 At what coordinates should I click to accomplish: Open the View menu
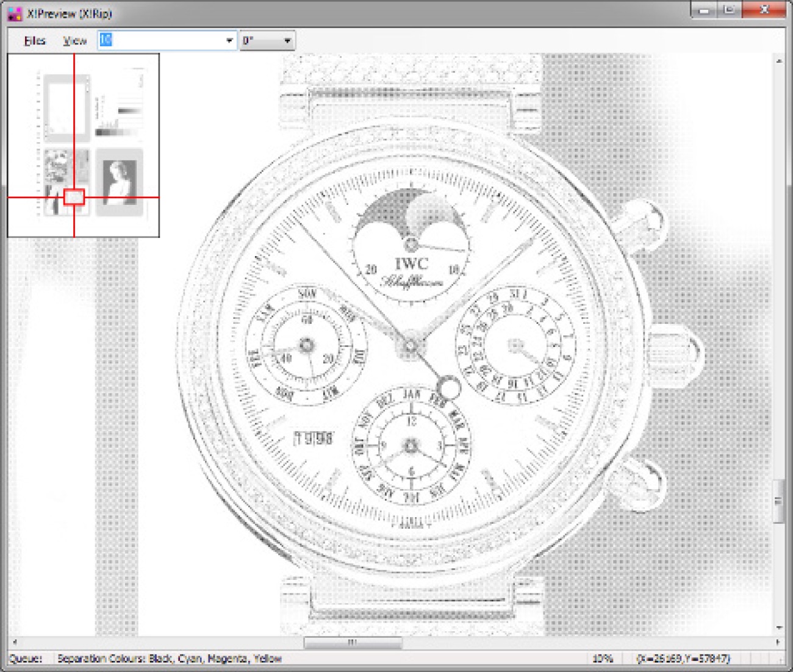tap(74, 41)
